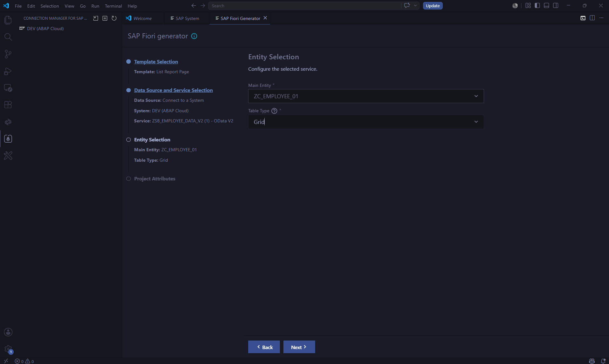Open the SAP Fiori arrows icon view
609x364 pixels.
[8, 122]
